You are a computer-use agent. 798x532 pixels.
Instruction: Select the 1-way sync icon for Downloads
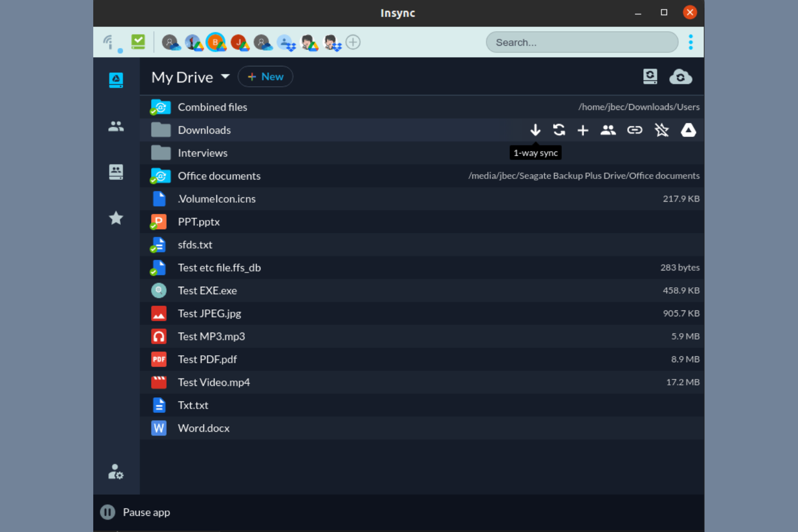click(x=535, y=130)
